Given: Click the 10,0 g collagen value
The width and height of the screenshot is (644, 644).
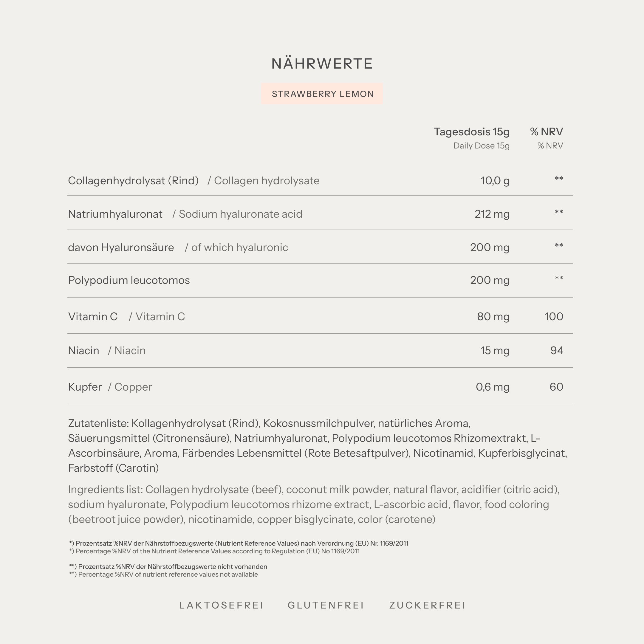Looking at the screenshot, I should [495, 181].
